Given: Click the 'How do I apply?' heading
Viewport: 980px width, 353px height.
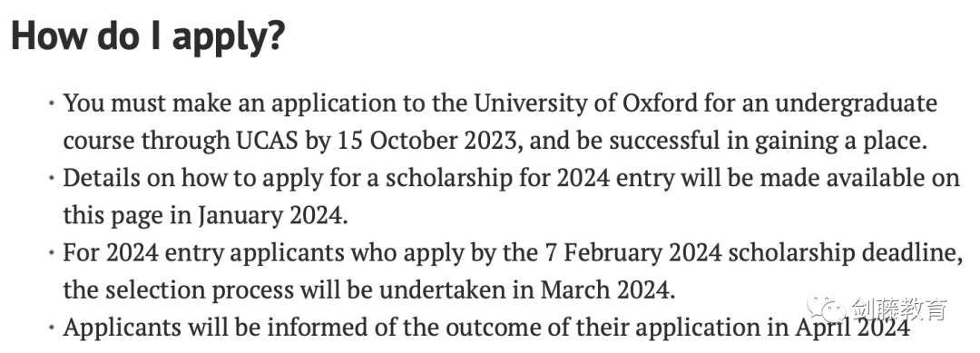Looking at the screenshot, I should click(148, 36).
